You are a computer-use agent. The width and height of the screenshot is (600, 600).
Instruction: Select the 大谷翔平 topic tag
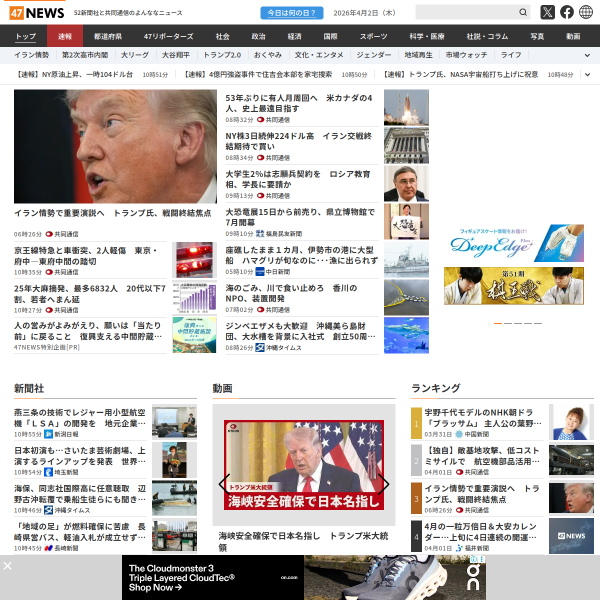click(x=176, y=55)
